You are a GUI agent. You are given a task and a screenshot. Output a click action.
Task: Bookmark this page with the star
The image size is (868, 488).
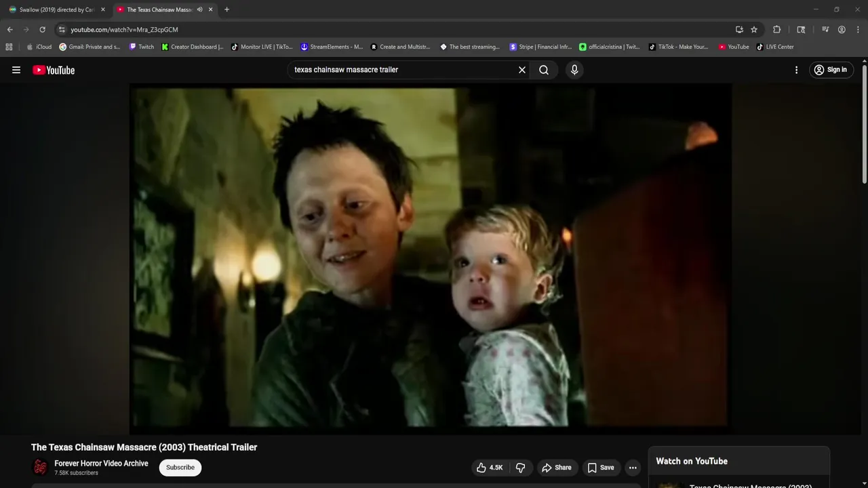(754, 30)
